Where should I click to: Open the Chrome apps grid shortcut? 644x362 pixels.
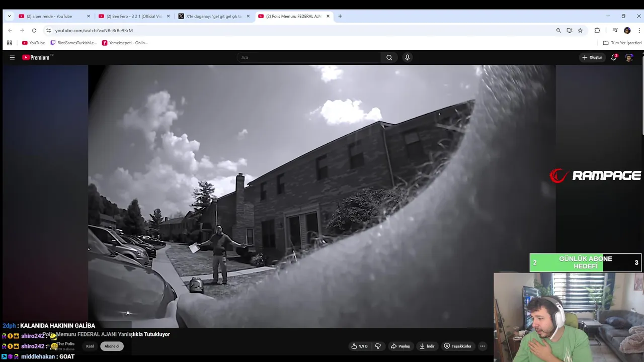(9, 43)
